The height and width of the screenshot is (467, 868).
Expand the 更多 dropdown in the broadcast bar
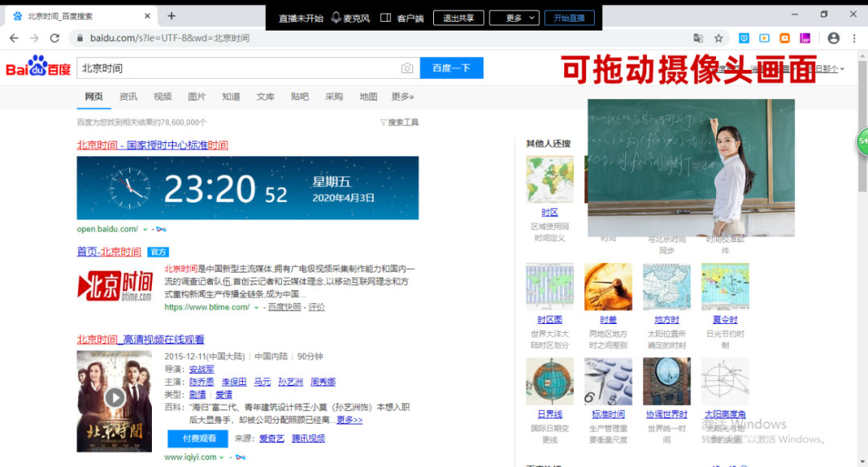coord(514,18)
